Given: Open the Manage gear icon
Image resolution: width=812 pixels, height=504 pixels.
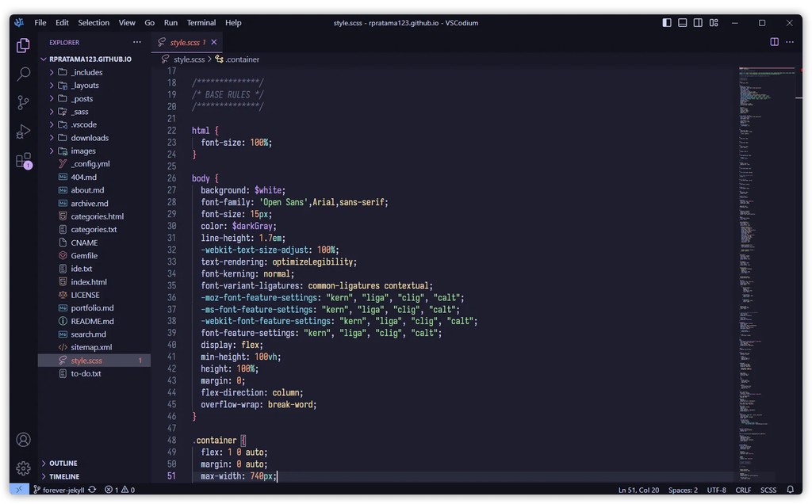Looking at the screenshot, I should coord(23,468).
